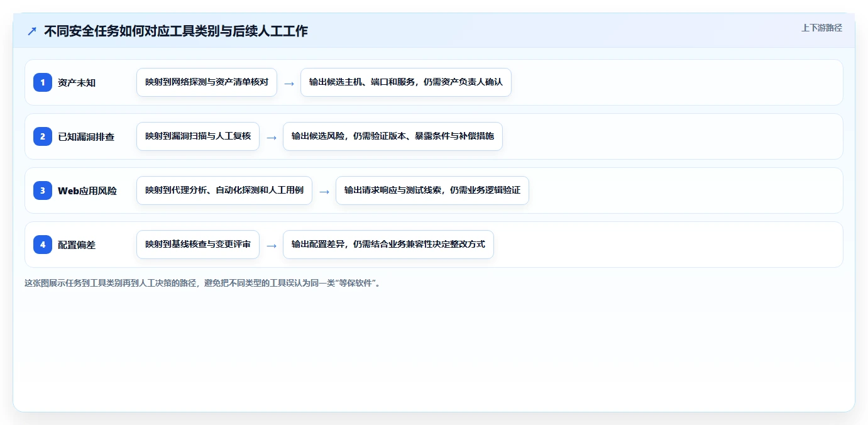Click the arrow icon beside the title
This screenshot has height=425, width=868.
coord(32,31)
